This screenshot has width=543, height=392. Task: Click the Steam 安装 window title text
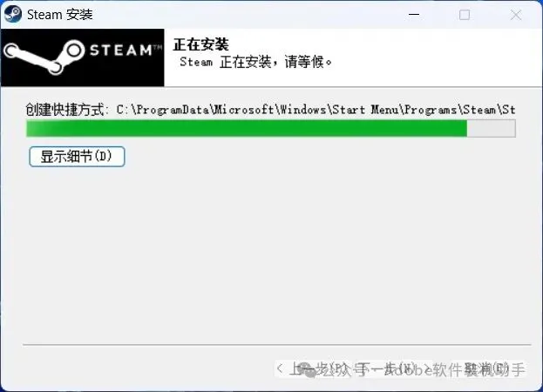click(60, 15)
